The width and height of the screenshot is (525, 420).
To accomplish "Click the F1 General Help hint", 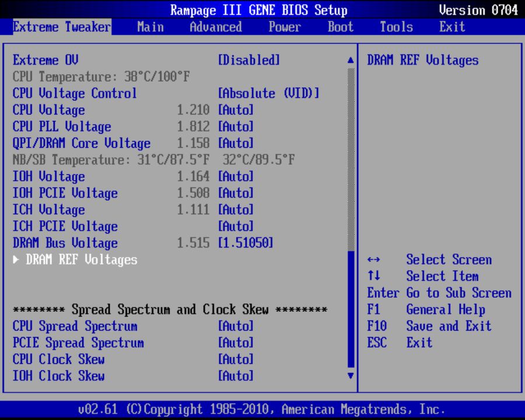I will tap(426, 310).
